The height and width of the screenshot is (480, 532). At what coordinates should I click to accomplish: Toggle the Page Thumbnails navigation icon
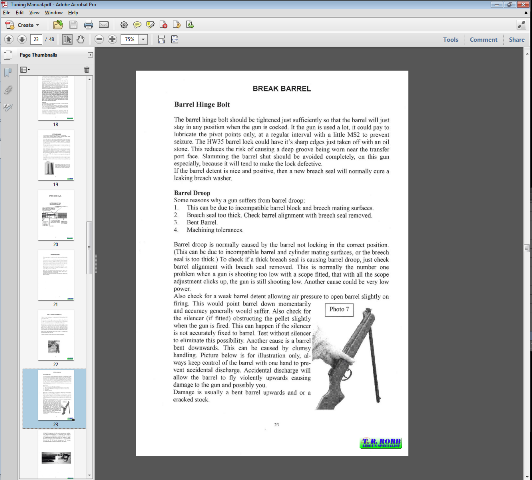pos(8,55)
